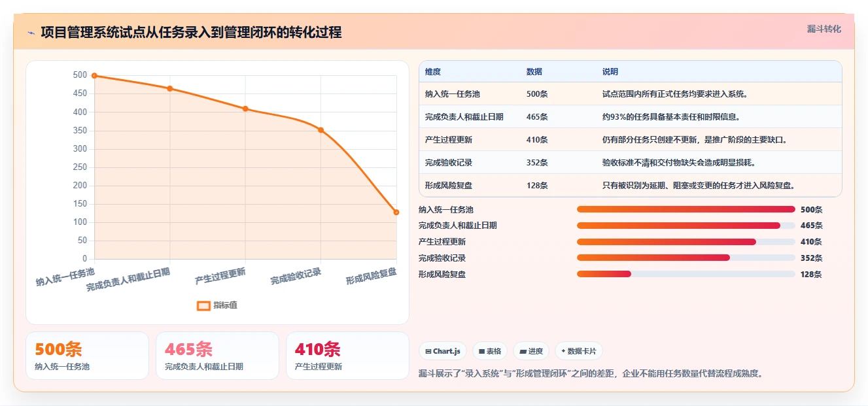868x406 pixels.
Task: Click the 漏斗转化 badge in the header
Action: [x=824, y=29]
